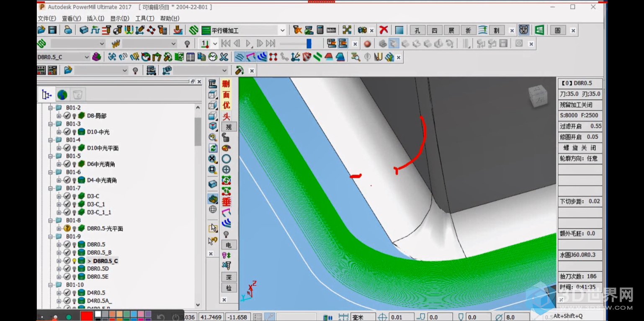Toggle the check mark of D3-C toolpath
This screenshot has width=644, height=321.
click(x=67, y=196)
